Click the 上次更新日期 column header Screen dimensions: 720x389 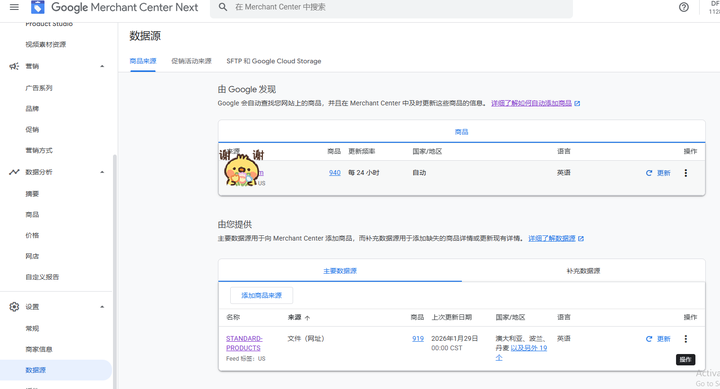coord(451,317)
